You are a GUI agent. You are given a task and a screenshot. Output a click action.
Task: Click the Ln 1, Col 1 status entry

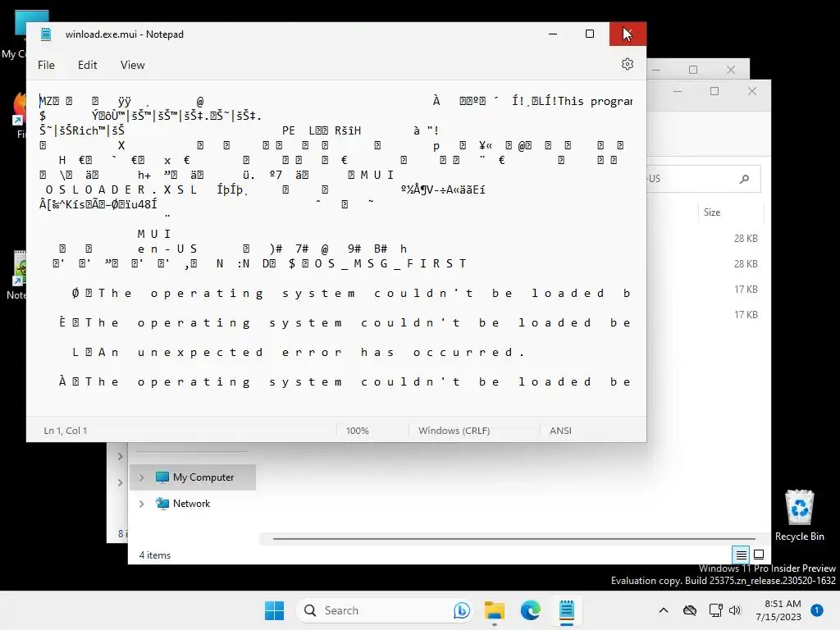pyautogui.click(x=66, y=430)
